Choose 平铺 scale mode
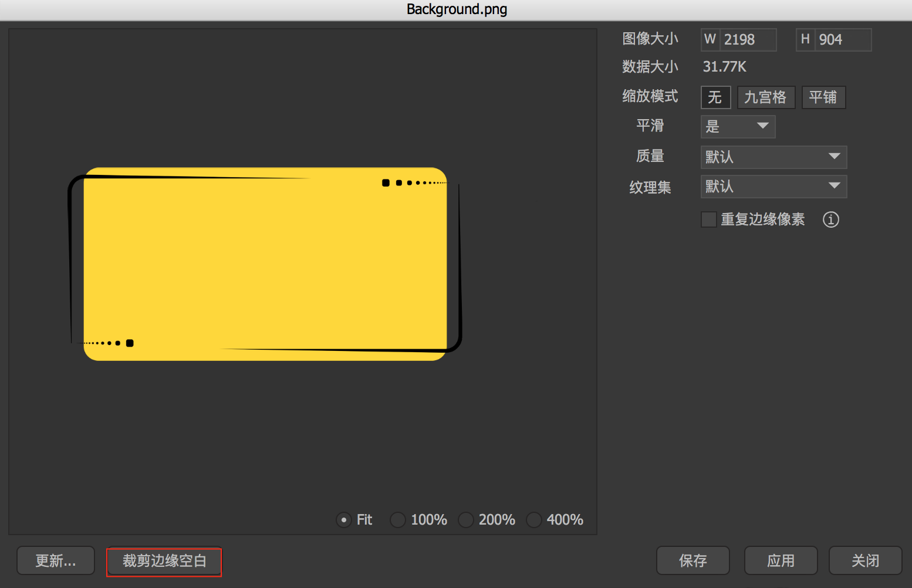This screenshot has height=588, width=912. pyautogui.click(x=823, y=97)
